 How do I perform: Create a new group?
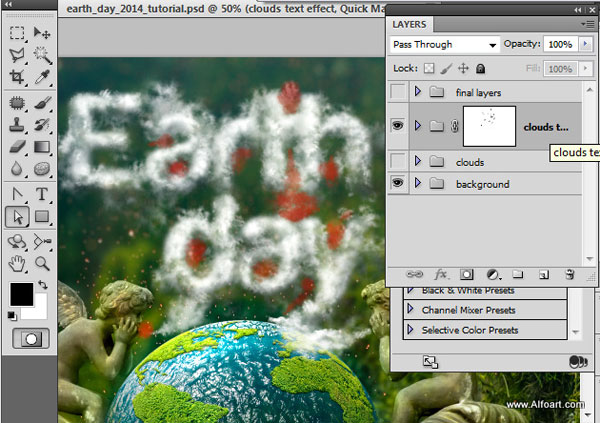pos(518,274)
